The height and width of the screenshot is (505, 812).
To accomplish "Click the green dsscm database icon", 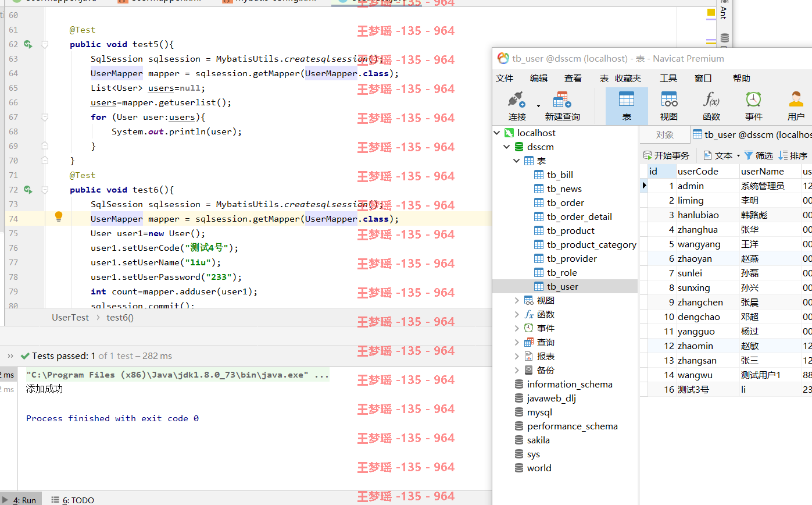I will pyautogui.click(x=519, y=147).
